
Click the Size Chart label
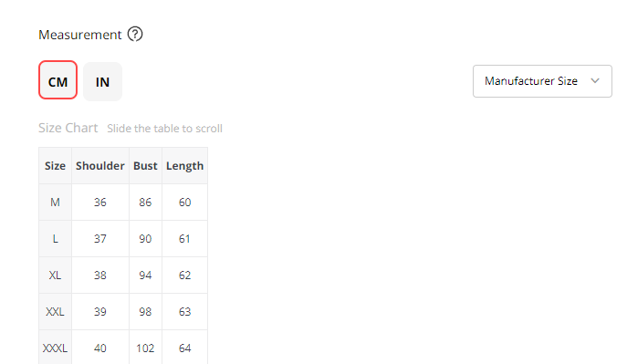[68, 128]
